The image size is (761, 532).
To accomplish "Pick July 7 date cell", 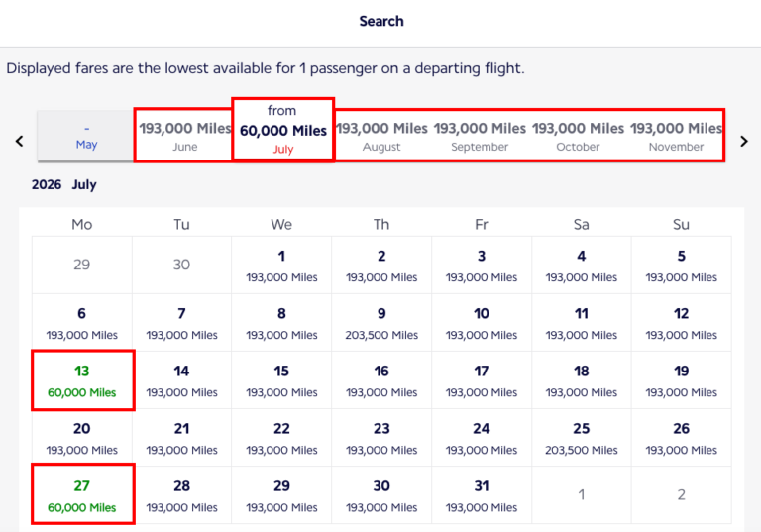I will pyautogui.click(x=182, y=323).
